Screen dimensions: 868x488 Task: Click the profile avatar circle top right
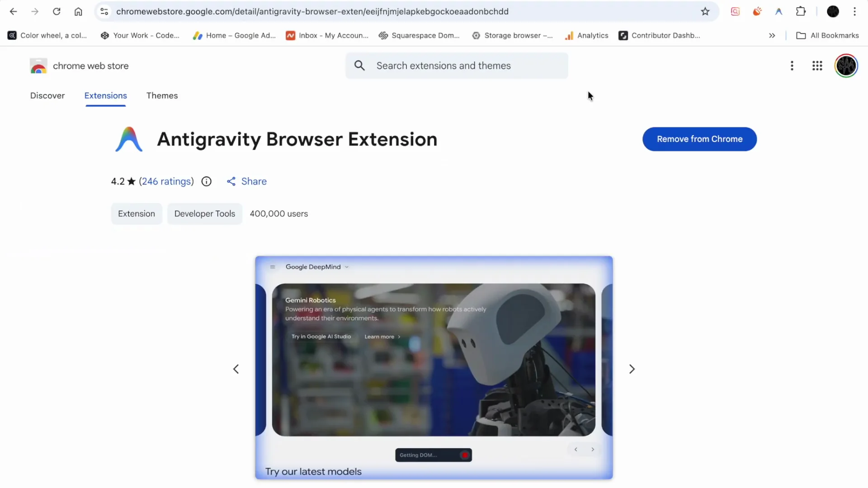pos(846,66)
